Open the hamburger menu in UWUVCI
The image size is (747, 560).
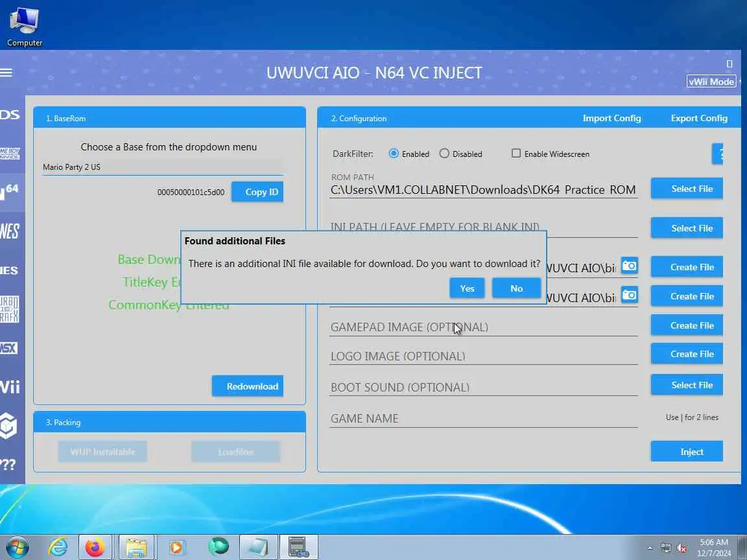coord(6,73)
